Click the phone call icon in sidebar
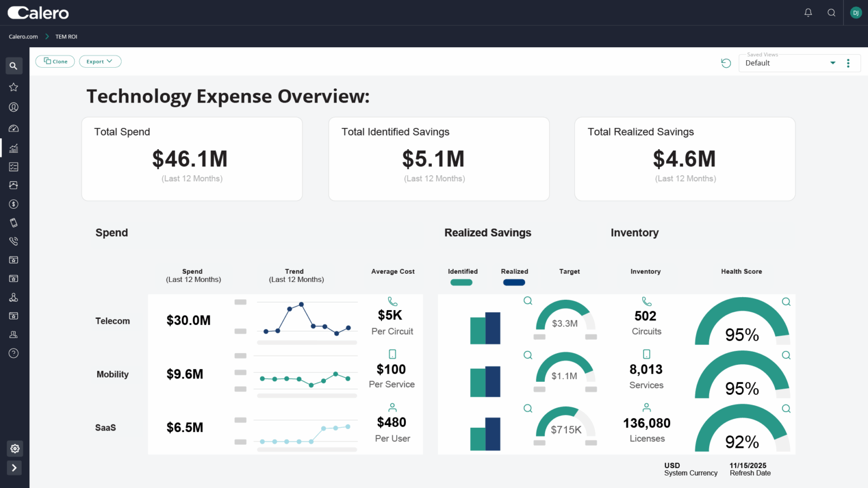The width and height of the screenshot is (868, 488). 14,241
